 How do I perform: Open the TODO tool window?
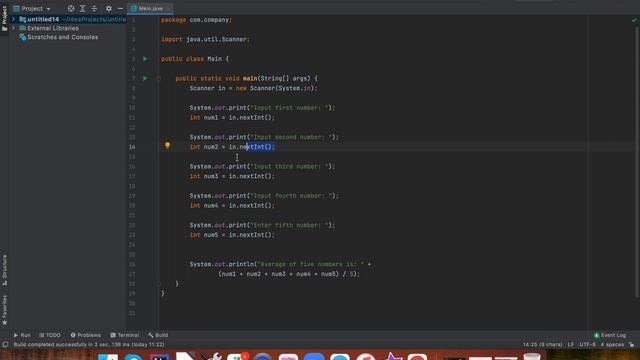[50, 335]
